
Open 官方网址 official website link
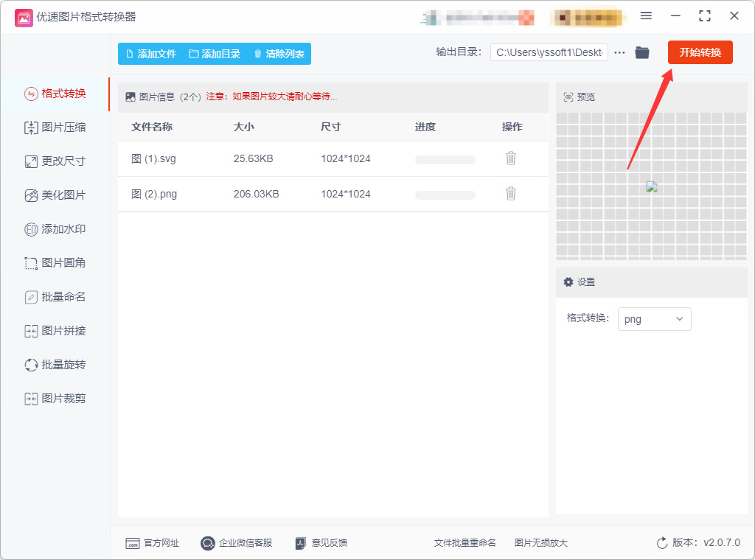tap(152, 543)
